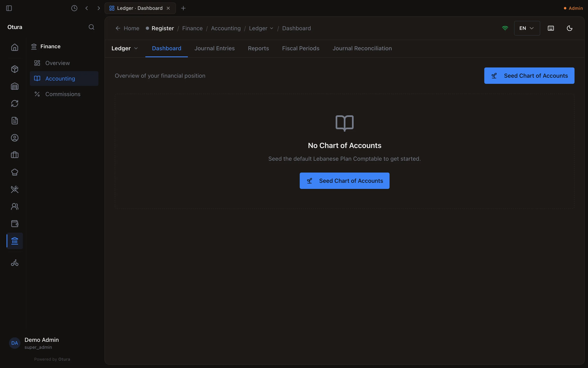Open the Fiscal Periods tab

301,48
